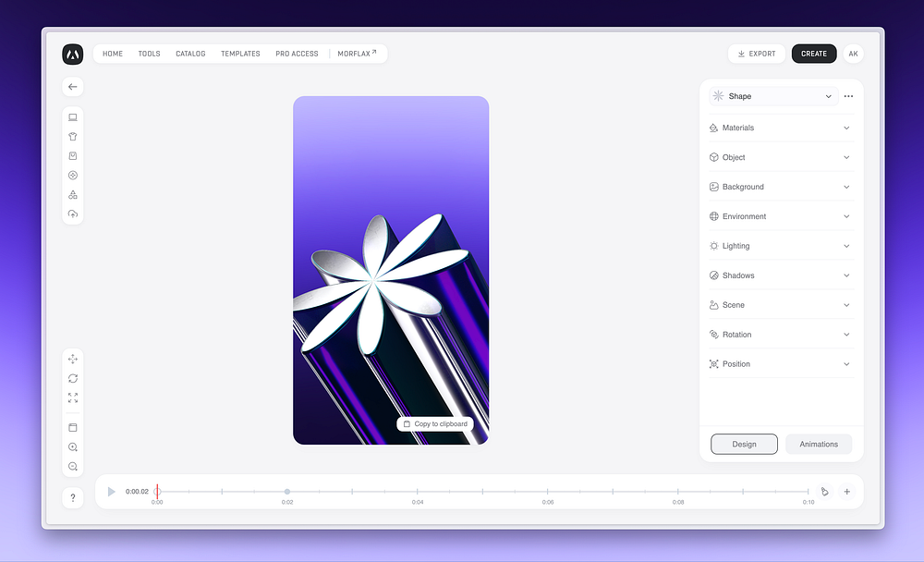Screen dimensions: 924x562
Task: Expand the Object section chevron
Action: 846,157
